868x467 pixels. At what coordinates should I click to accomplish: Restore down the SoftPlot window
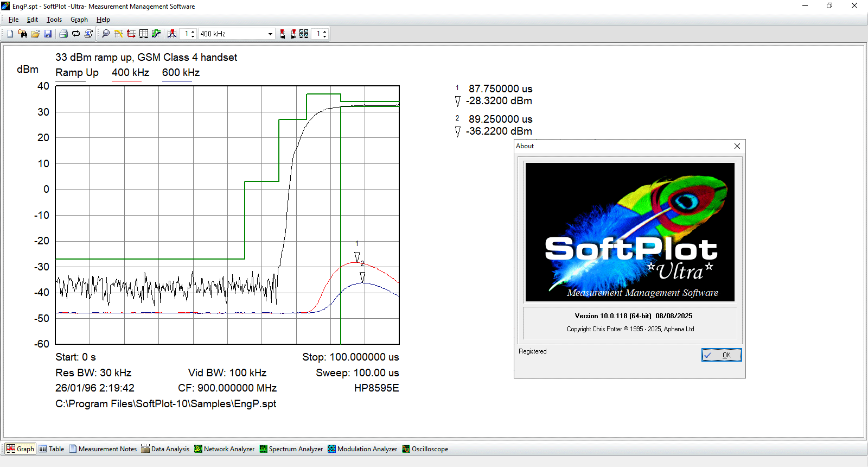pyautogui.click(x=829, y=6)
